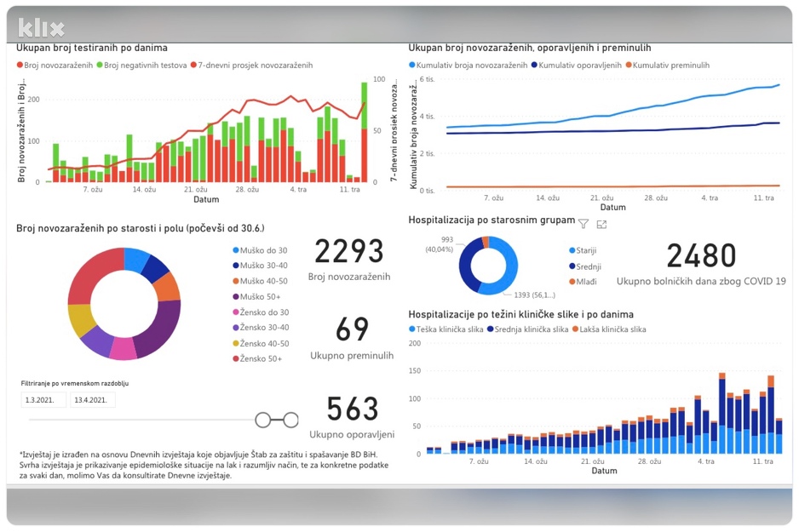Image resolution: width=799 pixels, height=532 pixels.
Task: Click '7-dnevni prosjek novozaraženih' legend entry
Action: (252, 66)
